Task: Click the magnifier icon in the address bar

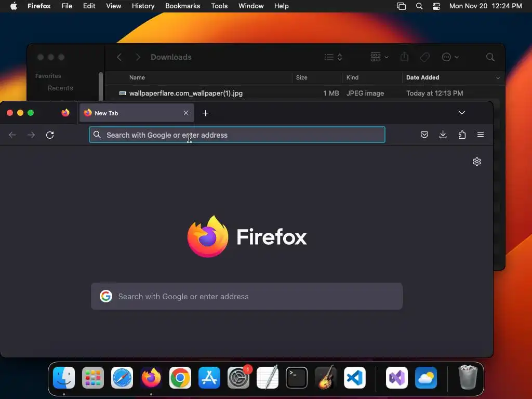Action: click(x=97, y=135)
